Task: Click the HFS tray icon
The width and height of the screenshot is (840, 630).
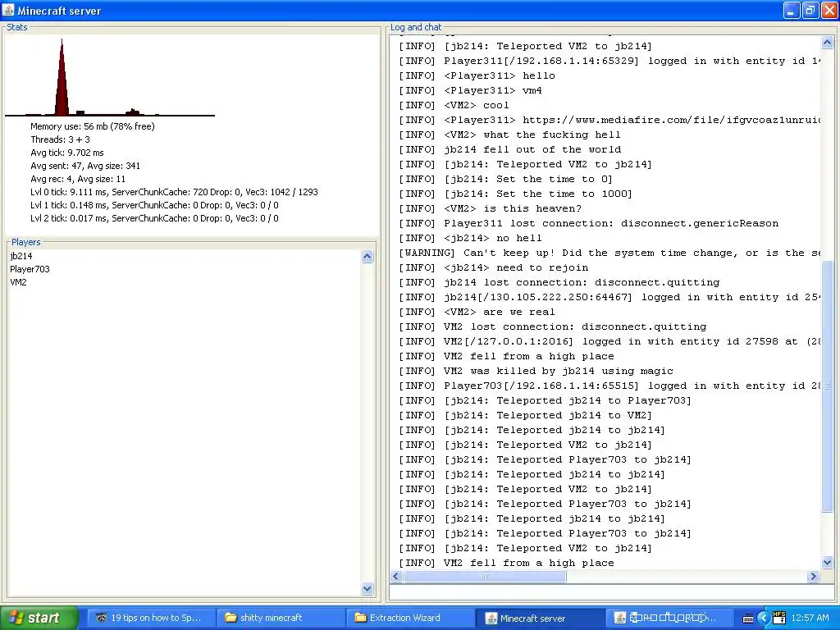Action: coord(779,619)
